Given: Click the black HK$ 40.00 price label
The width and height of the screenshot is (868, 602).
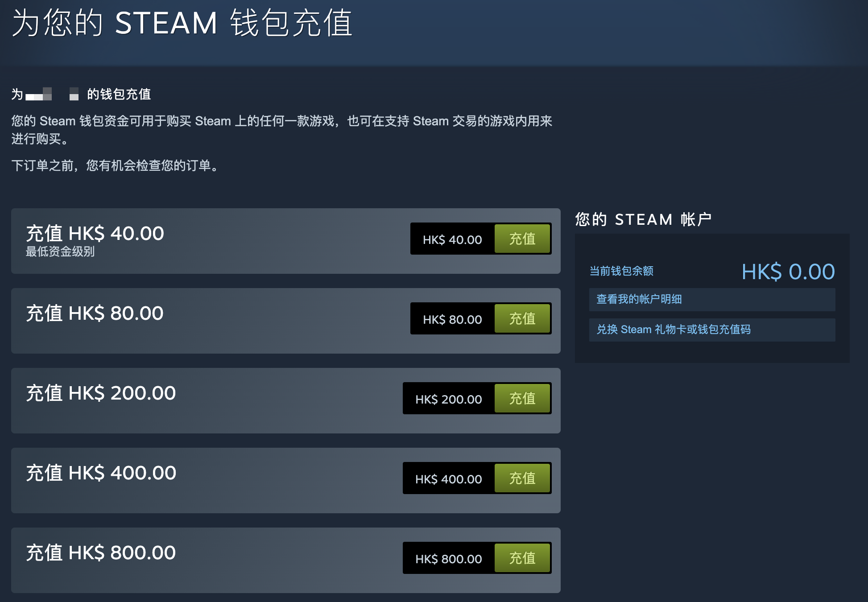Looking at the screenshot, I should click(452, 239).
